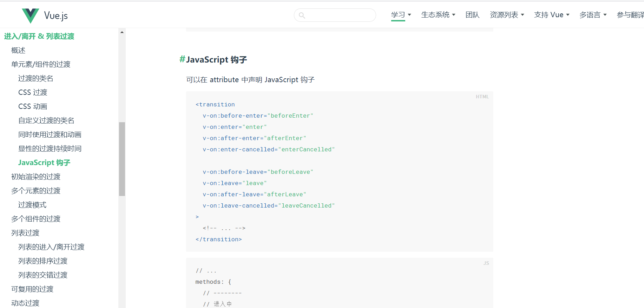The height and width of the screenshot is (308, 644).
Task: Click the // 进入中 comment line
Action: point(217,304)
